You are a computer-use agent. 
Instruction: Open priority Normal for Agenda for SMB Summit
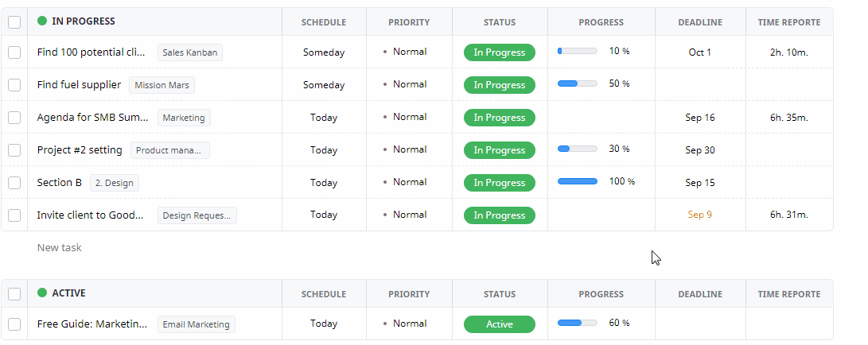pos(405,117)
